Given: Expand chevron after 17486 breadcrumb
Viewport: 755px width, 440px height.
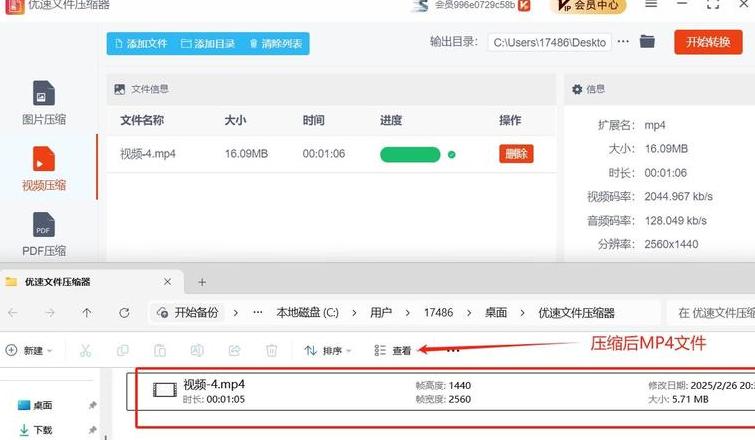Looking at the screenshot, I should click(x=469, y=313).
